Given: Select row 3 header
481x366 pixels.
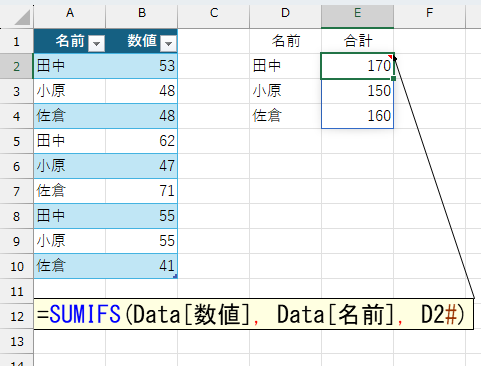Looking at the screenshot, I should click(x=17, y=91).
